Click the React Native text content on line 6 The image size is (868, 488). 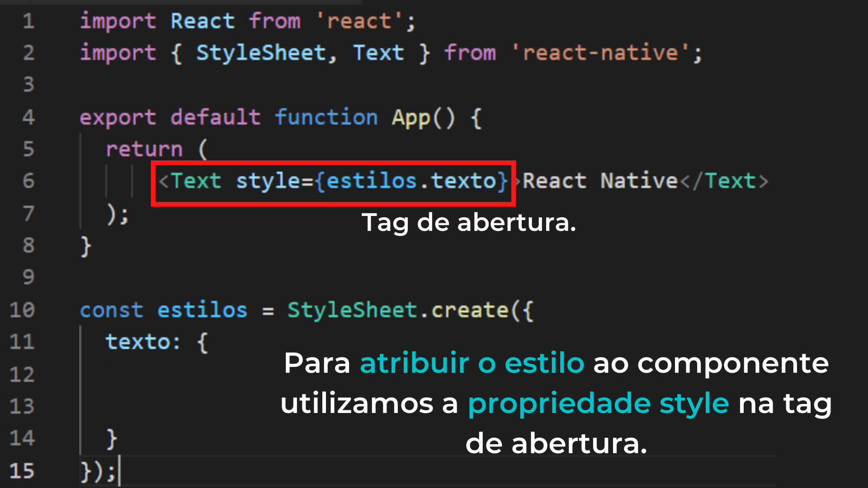click(600, 181)
